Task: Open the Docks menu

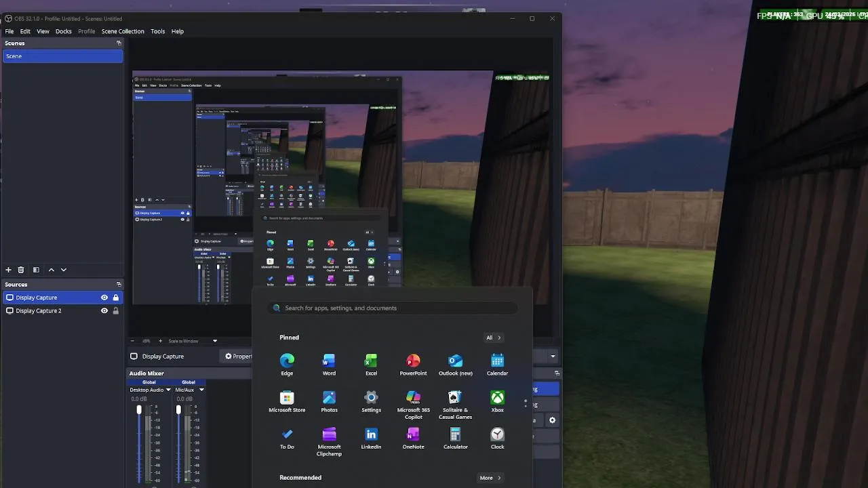Action: click(63, 31)
